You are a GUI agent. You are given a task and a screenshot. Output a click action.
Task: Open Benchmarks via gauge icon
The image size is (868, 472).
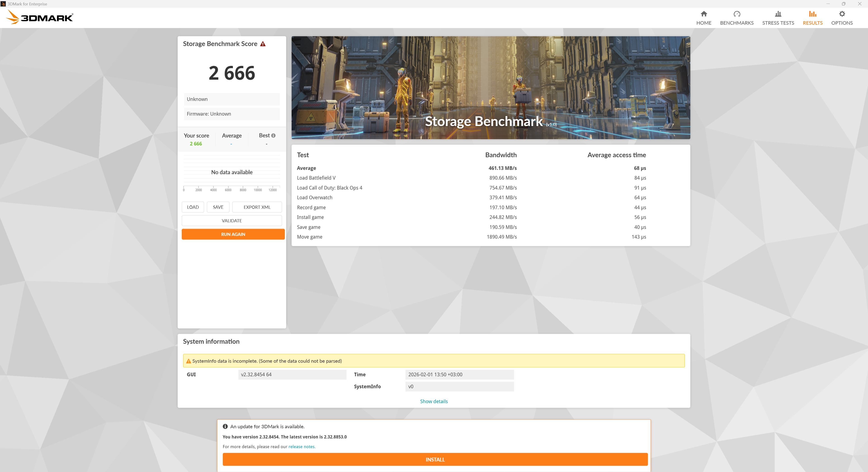click(x=737, y=14)
